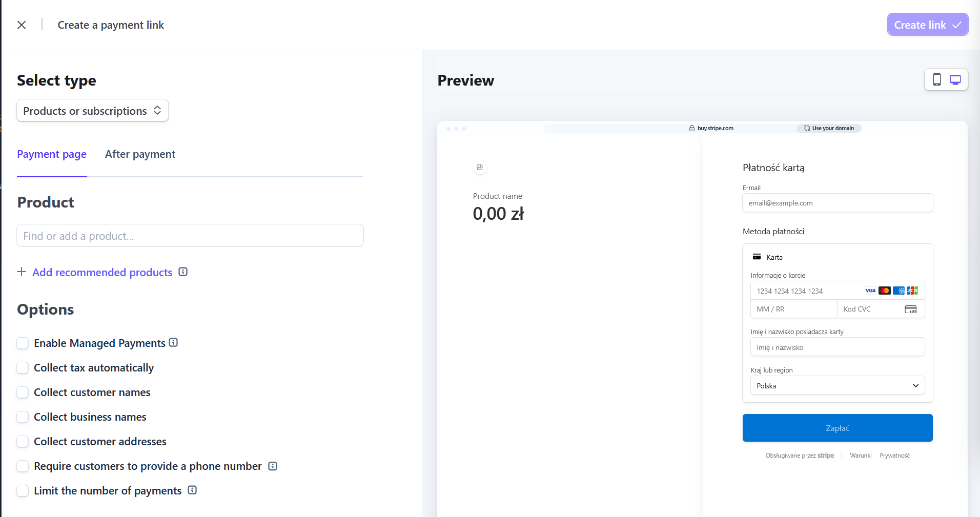The width and height of the screenshot is (980, 517).
Task: Click the CVC card hint icon
Action: [x=911, y=309]
